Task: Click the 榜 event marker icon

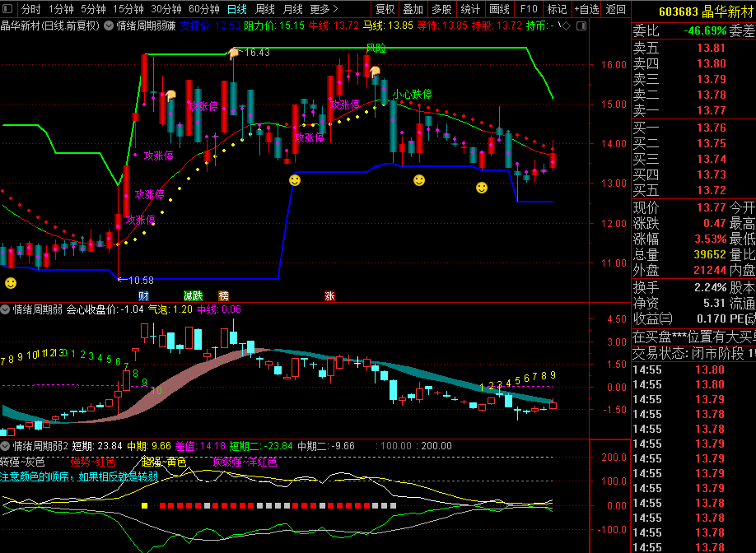Action: coord(223,295)
